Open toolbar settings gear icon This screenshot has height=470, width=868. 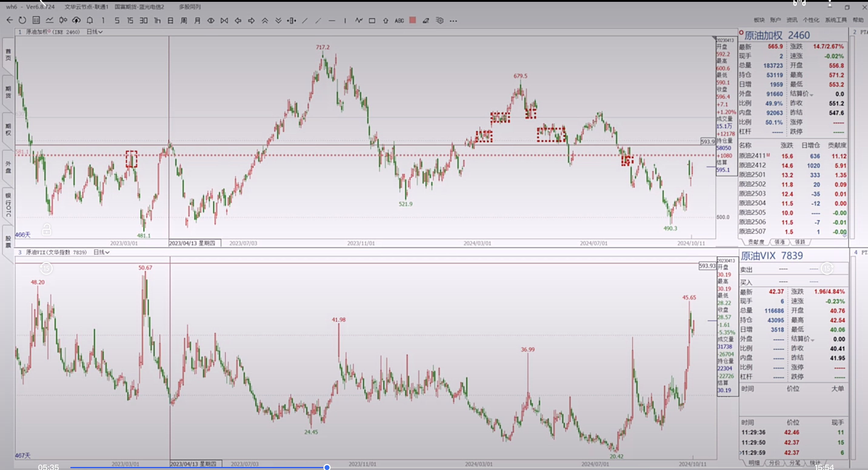(x=439, y=20)
